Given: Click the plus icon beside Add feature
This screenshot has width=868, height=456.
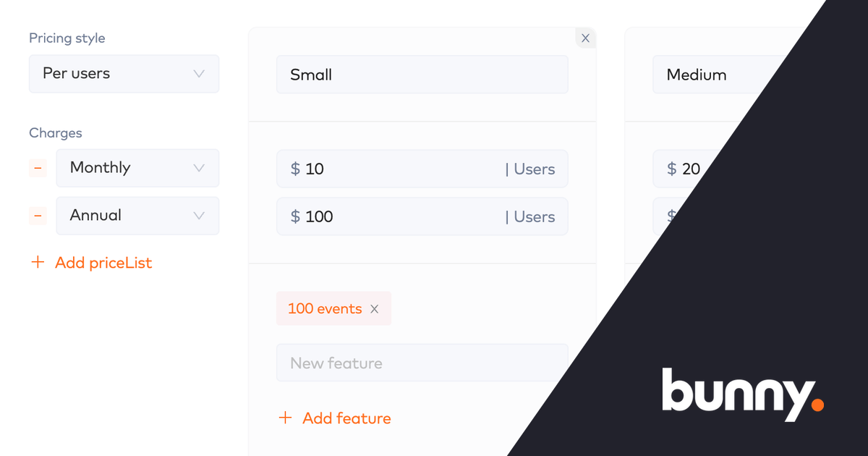Looking at the screenshot, I should 285,418.
